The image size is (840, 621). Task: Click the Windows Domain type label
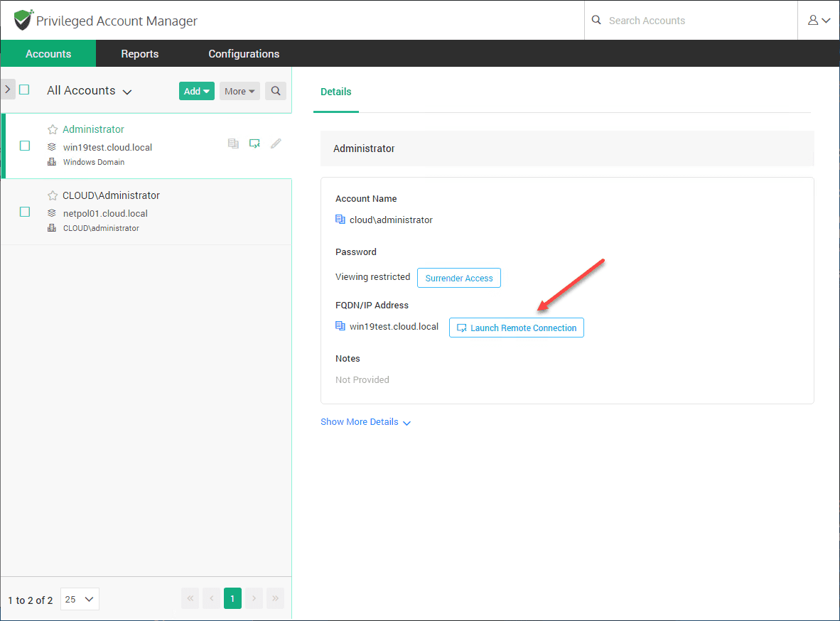click(94, 162)
